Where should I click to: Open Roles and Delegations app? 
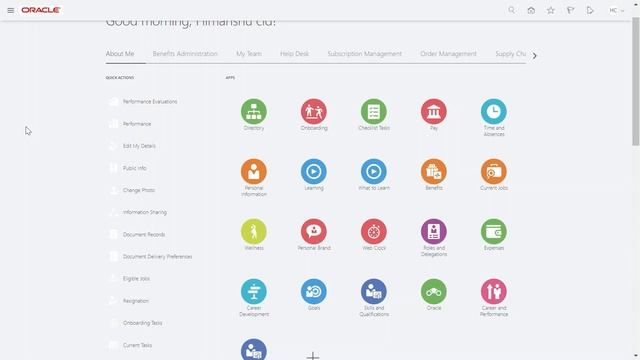434,231
